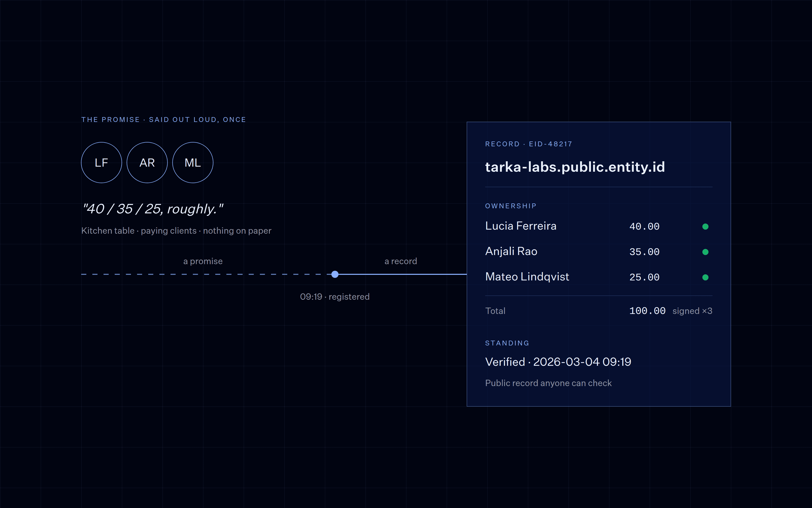Click the "a promise" timeline label
Image resolution: width=812 pixels, height=508 pixels.
pyautogui.click(x=203, y=261)
